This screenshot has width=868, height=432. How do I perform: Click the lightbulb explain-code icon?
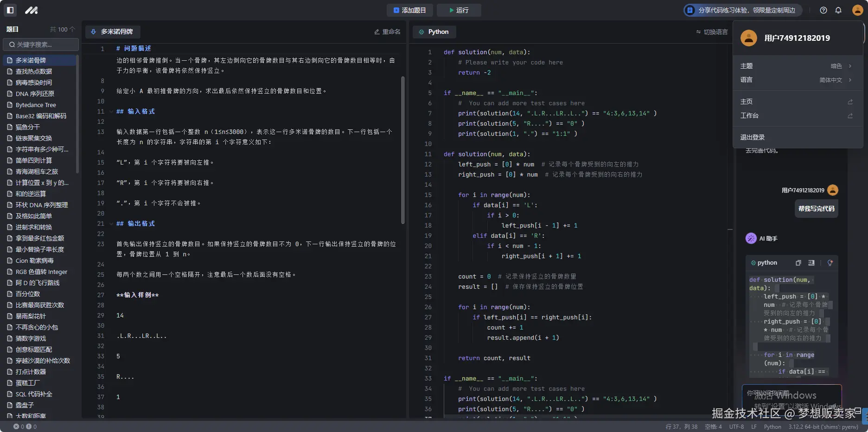[x=830, y=263]
